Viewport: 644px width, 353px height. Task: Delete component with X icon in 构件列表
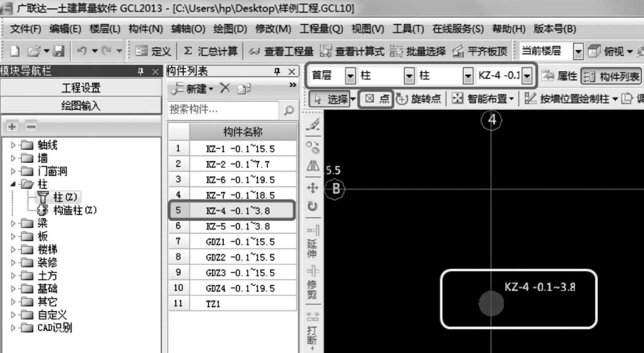225,88
